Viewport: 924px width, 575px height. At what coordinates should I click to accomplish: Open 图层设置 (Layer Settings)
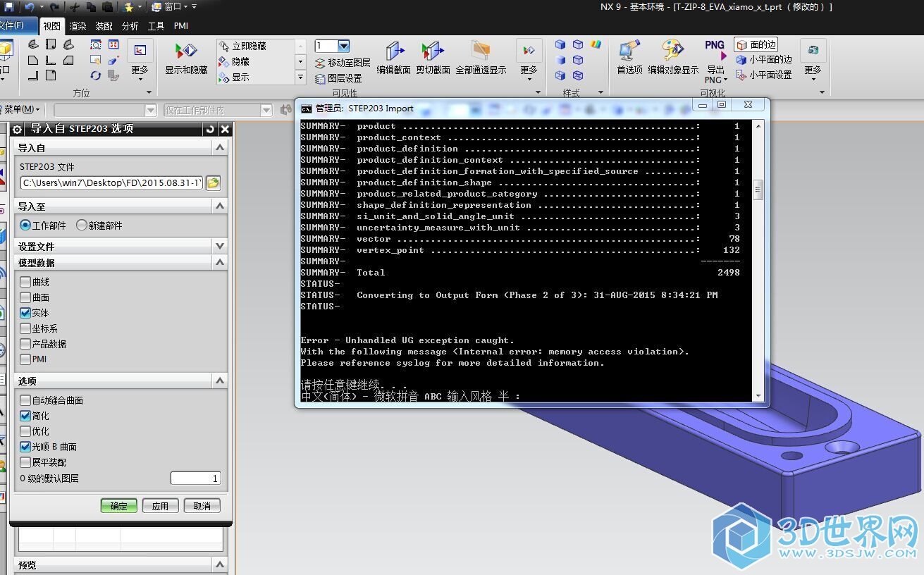point(338,78)
